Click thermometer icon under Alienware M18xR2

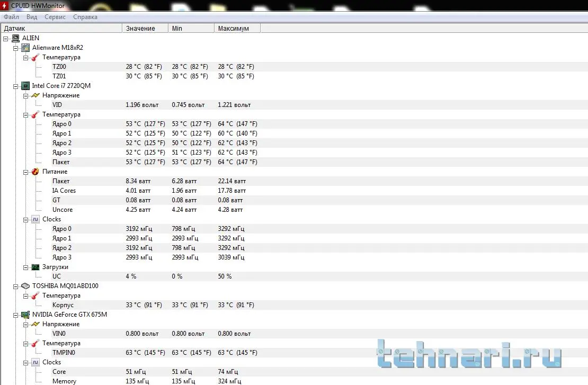point(35,57)
